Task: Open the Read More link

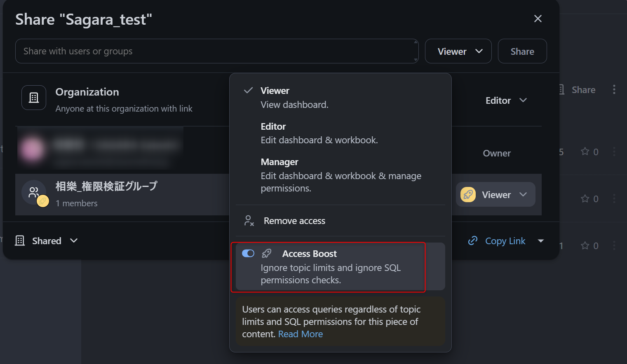Action: [300, 334]
